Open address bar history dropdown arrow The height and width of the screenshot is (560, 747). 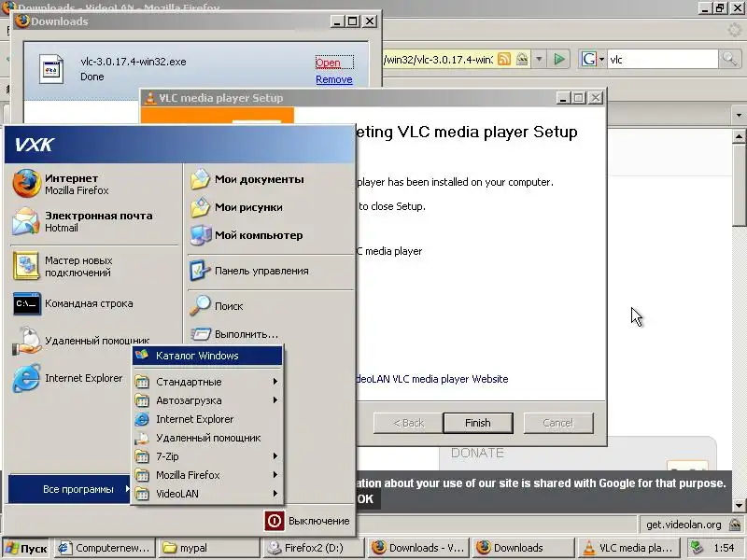539,59
